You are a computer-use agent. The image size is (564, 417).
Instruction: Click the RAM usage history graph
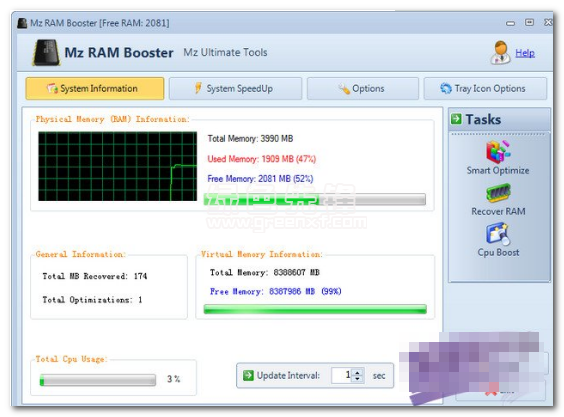pos(118,166)
